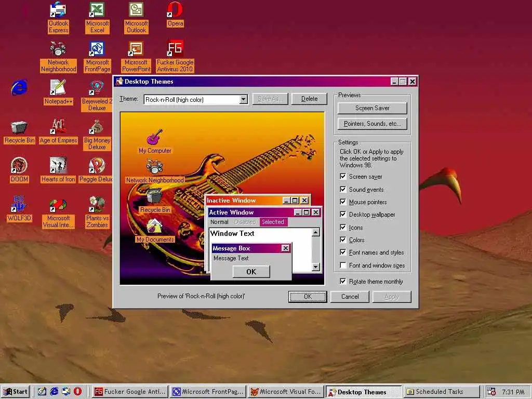Select the Microsoft Outlook desktop shortcut
The height and width of the screenshot is (399, 532).
[136, 18]
